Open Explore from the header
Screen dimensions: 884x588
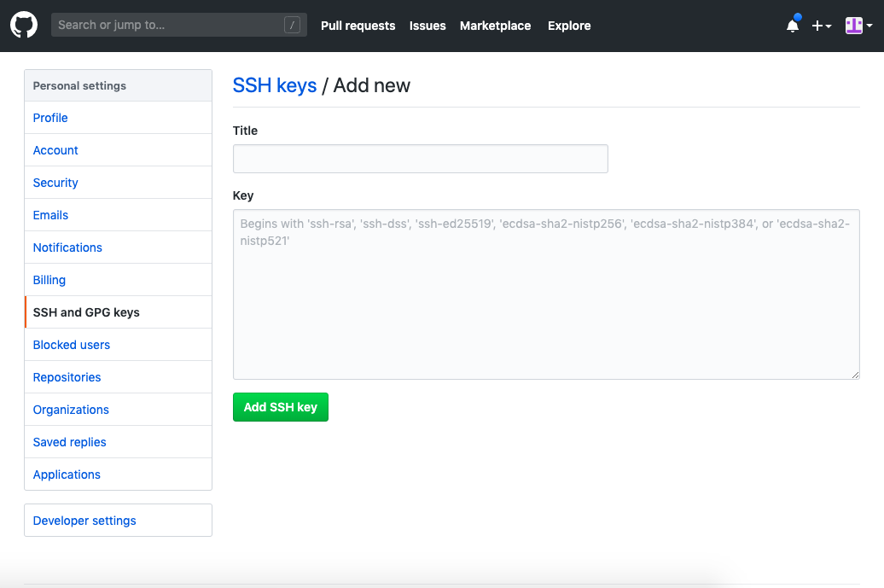click(x=569, y=26)
